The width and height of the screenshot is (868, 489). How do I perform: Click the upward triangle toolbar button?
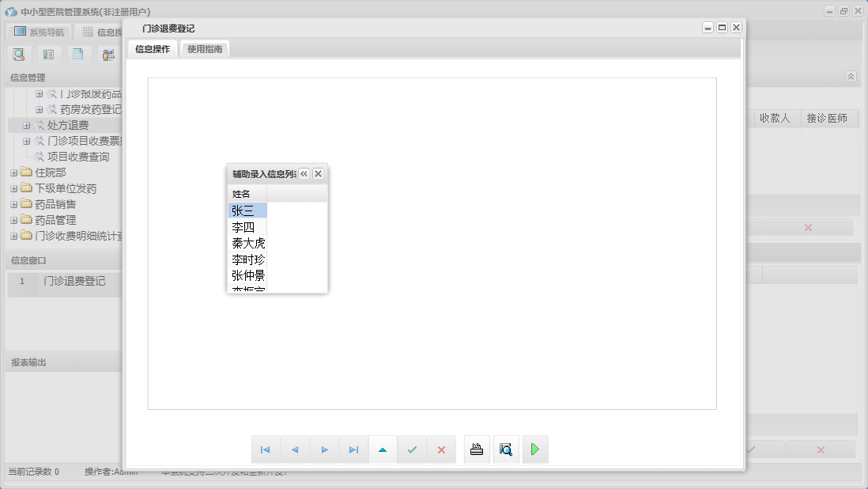point(383,449)
